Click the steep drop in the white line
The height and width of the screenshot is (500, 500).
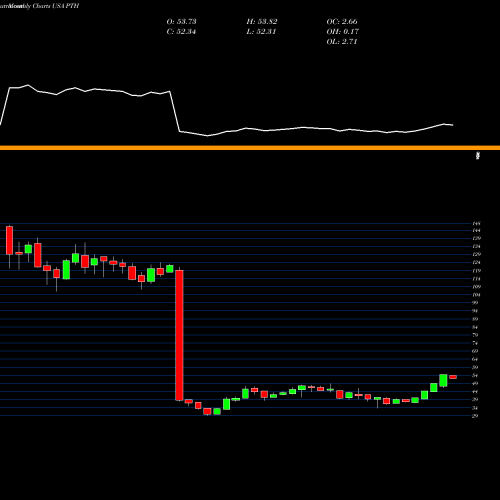coord(175,111)
